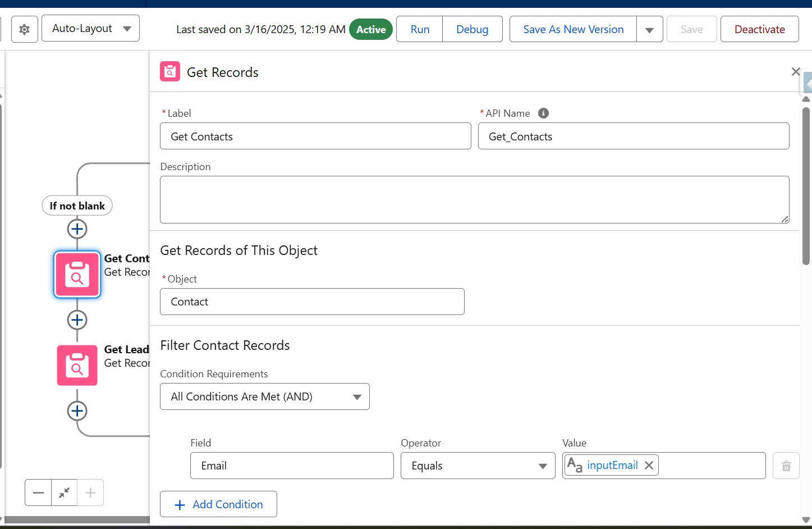
Task: Show API Name info tooltip icon
Action: tap(543, 113)
